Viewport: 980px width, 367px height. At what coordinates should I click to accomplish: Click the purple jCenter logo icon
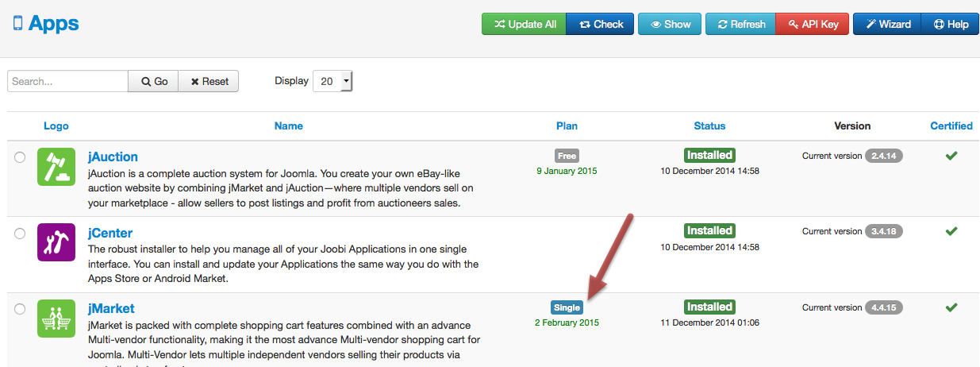[56, 242]
